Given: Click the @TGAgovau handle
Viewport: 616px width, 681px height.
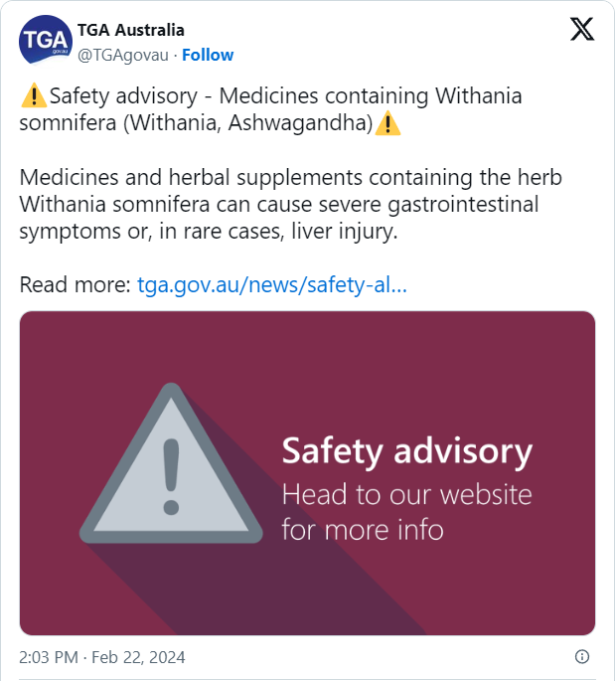Looking at the screenshot, I should 123,55.
